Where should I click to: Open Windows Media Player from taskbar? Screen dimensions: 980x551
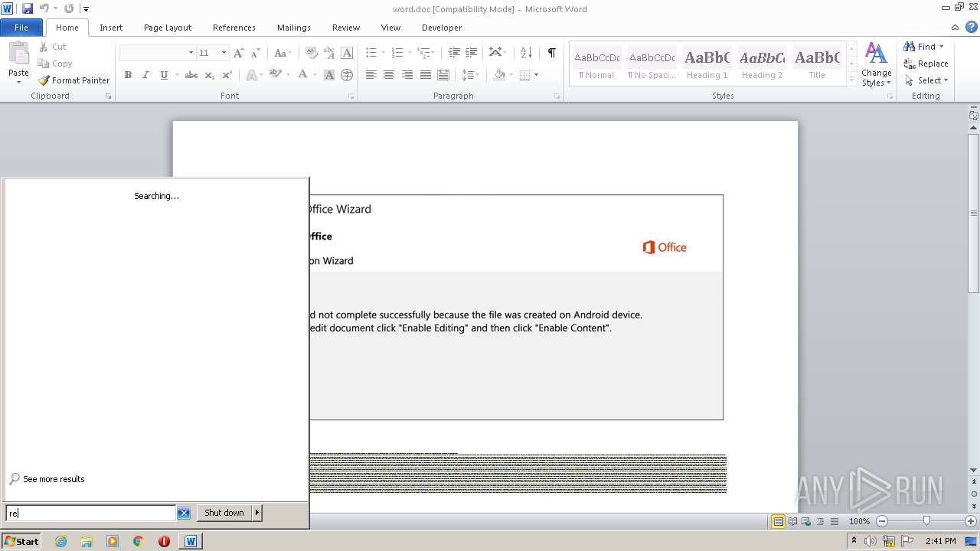(x=113, y=541)
